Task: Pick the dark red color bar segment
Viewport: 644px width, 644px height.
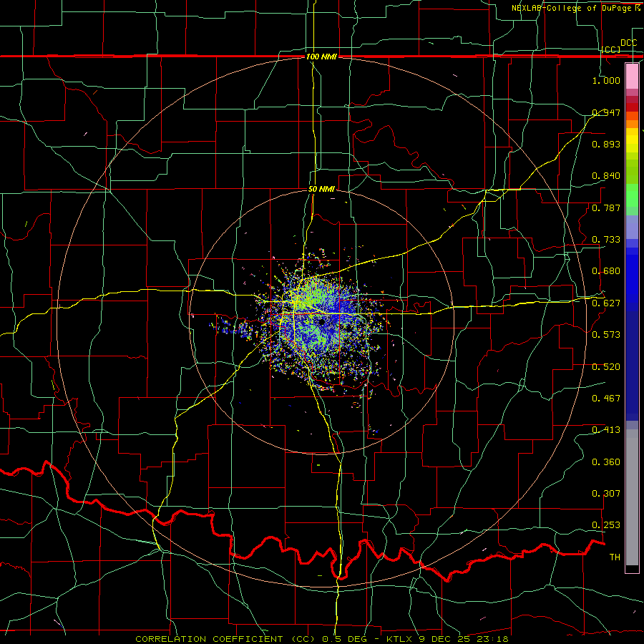Action: pos(632,107)
